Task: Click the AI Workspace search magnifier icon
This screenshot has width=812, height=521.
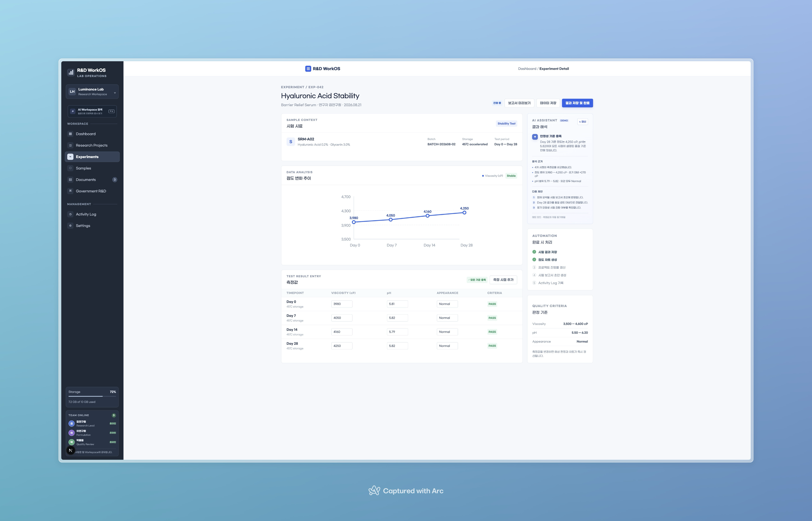Action: point(72,111)
